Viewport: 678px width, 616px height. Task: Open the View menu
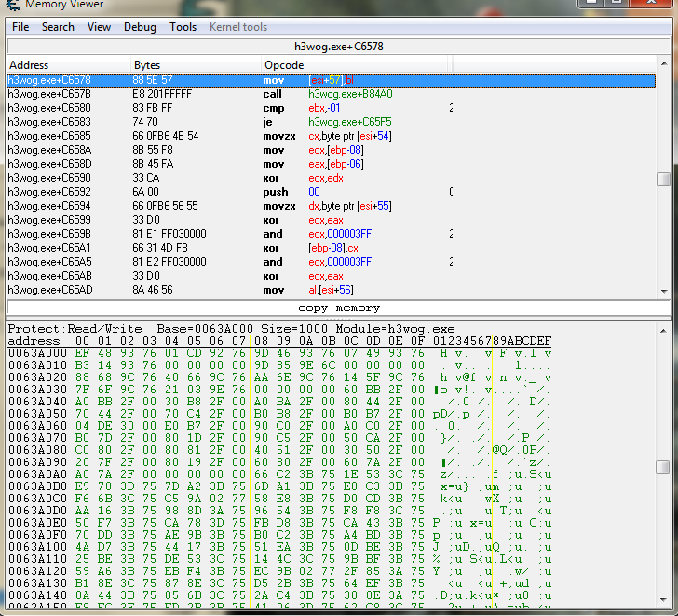click(99, 27)
